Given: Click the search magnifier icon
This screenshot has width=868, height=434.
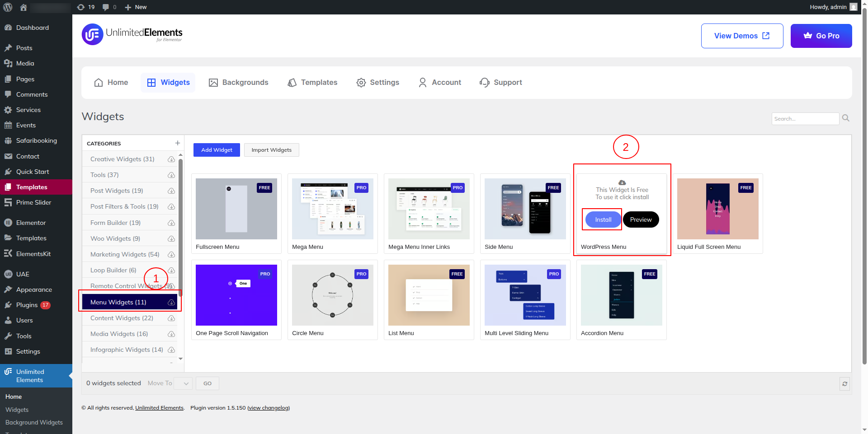Looking at the screenshot, I should point(845,118).
